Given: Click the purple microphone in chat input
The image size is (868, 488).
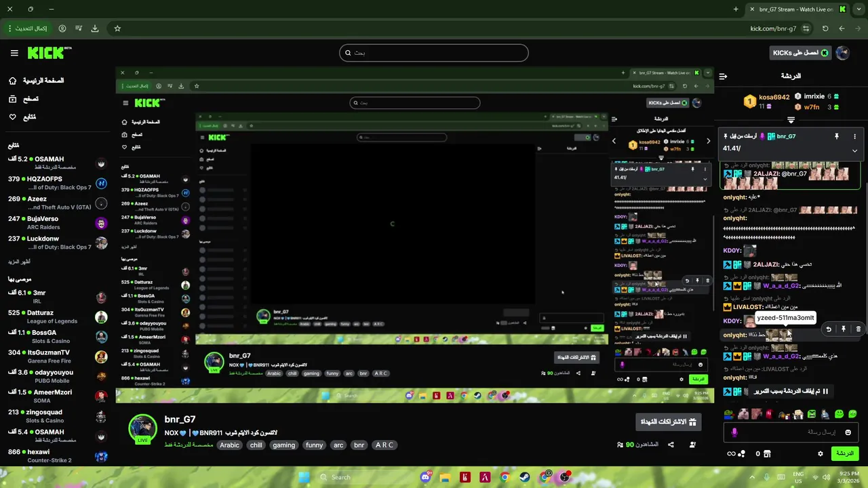Looking at the screenshot, I should point(734,432).
